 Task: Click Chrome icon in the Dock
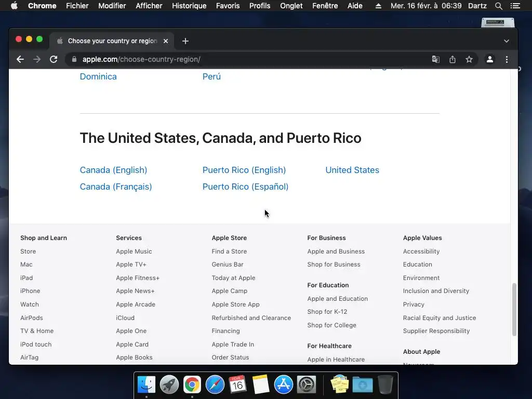tap(192, 385)
